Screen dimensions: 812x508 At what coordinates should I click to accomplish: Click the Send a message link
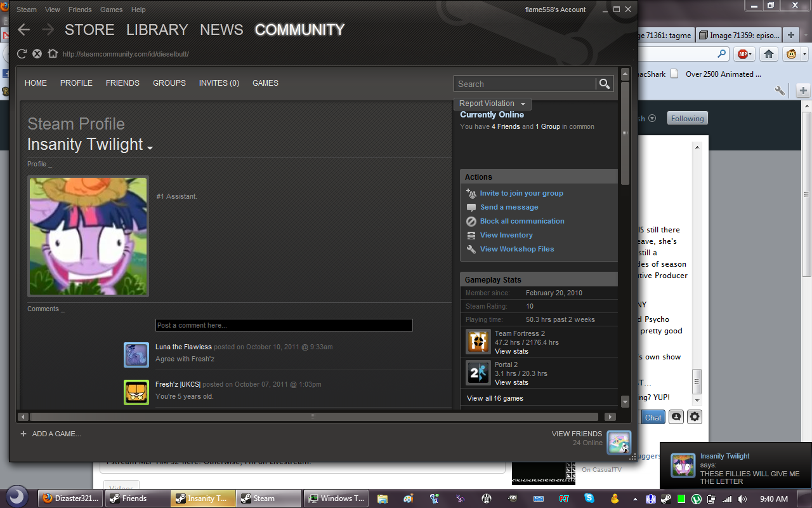coord(509,208)
